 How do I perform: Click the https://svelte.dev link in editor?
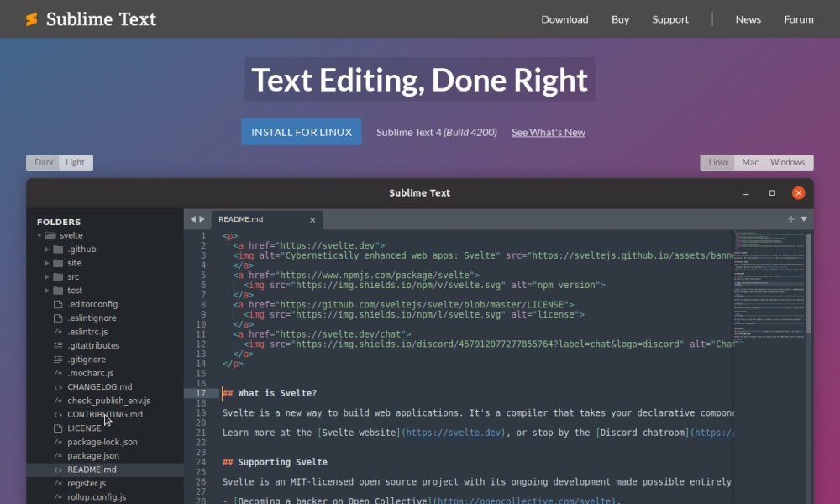(454, 433)
